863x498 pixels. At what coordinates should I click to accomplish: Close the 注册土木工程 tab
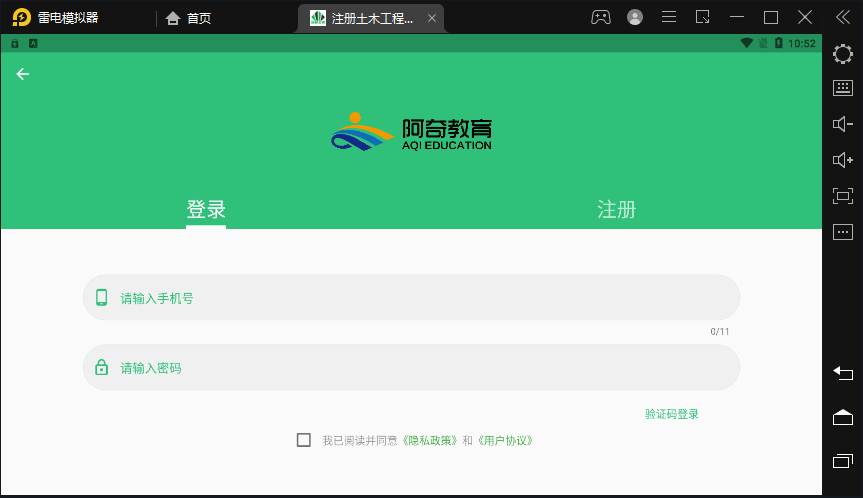click(432, 18)
